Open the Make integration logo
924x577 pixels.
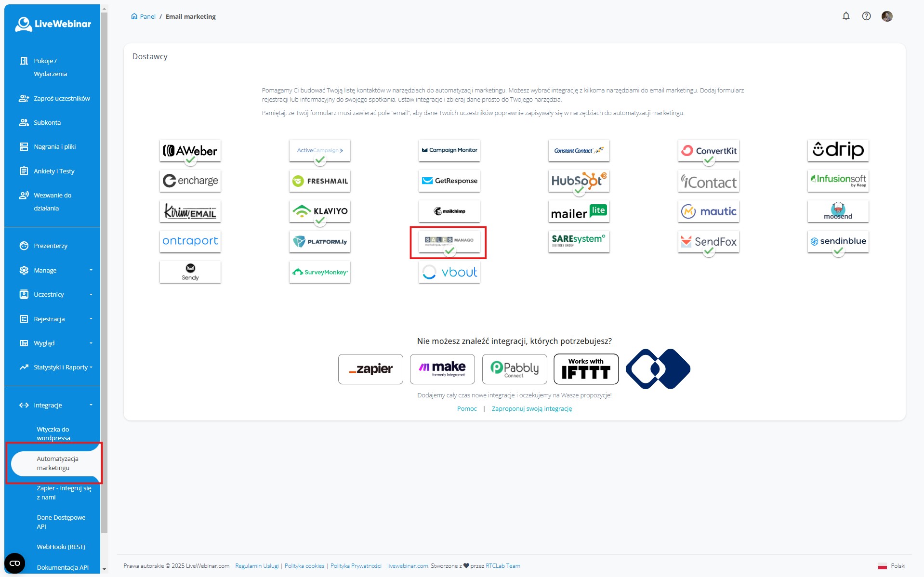click(x=442, y=369)
